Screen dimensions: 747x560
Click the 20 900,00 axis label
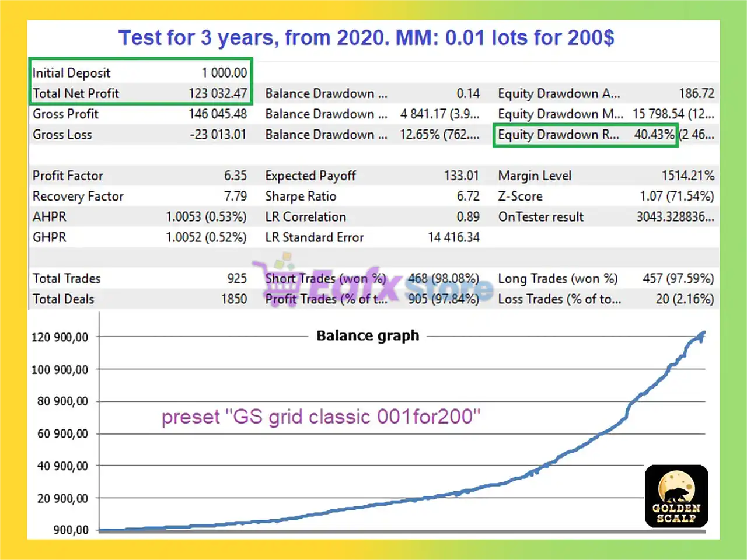coord(62,498)
